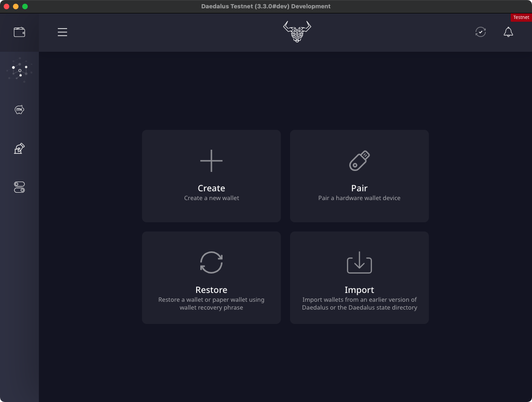Click the green macOS fullscreen button
532x402 pixels.
[25, 6]
